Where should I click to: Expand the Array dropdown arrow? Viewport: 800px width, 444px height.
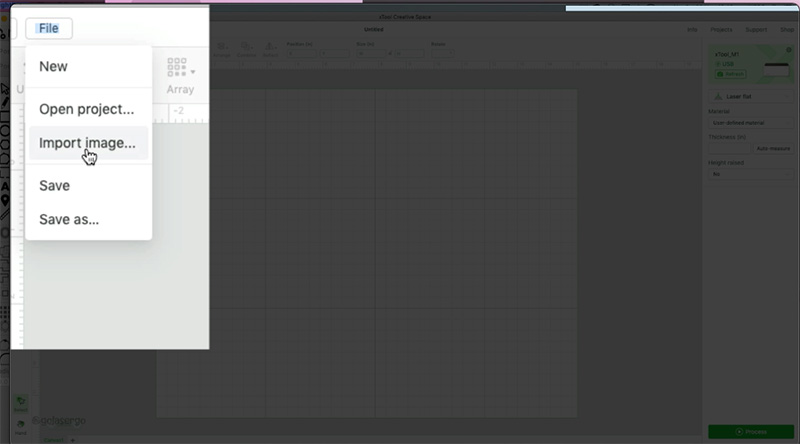coord(193,71)
